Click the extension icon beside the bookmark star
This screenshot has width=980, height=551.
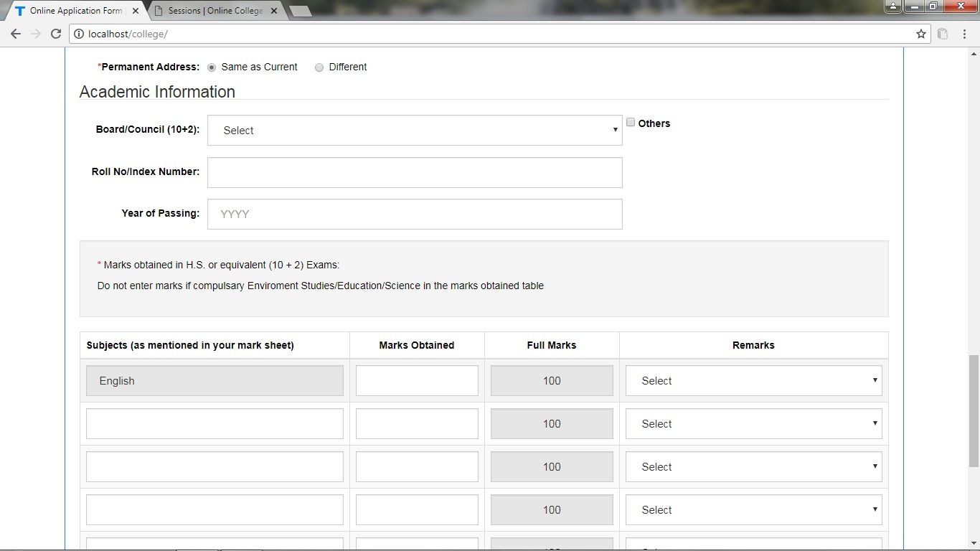pyautogui.click(x=943, y=34)
